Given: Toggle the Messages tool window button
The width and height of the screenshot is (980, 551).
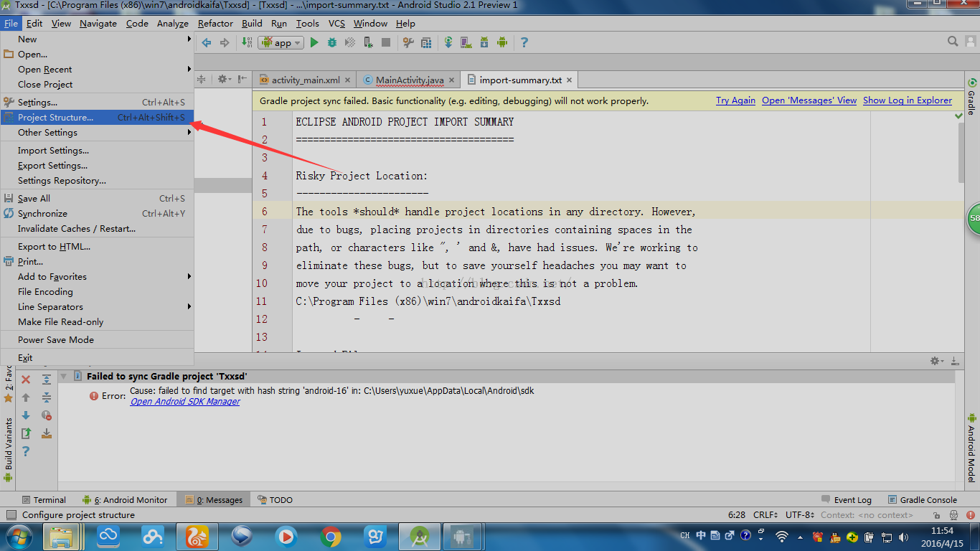Looking at the screenshot, I should [x=215, y=500].
